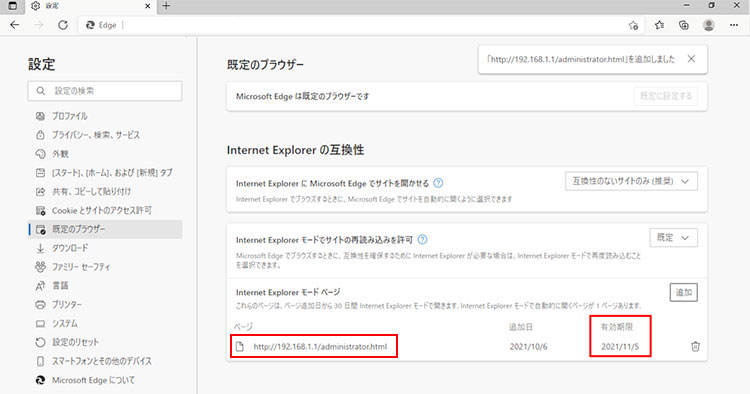The width and height of the screenshot is (750, 394).
Task: Open help for サイトを開かせる setting
Action: pyautogui.click(x=438, y=183)
